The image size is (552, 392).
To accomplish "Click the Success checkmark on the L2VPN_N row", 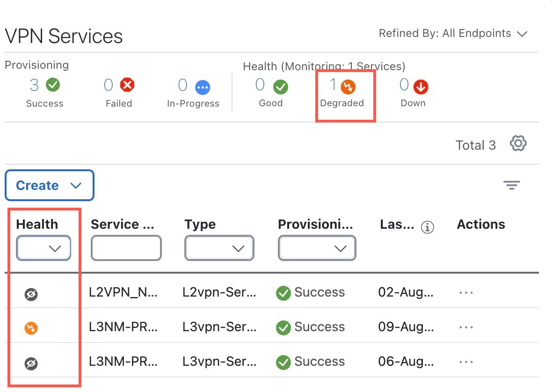I will (283, 292).
